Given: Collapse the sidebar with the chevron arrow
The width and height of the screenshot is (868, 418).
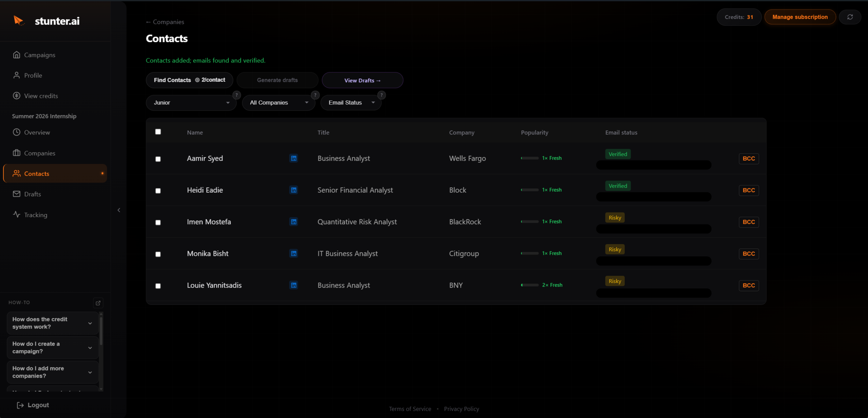Looking at the screenshot, I should tap(119, 210).
